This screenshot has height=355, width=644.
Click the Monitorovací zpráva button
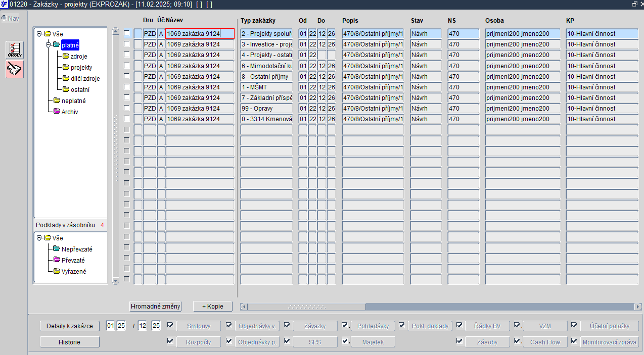610,342
